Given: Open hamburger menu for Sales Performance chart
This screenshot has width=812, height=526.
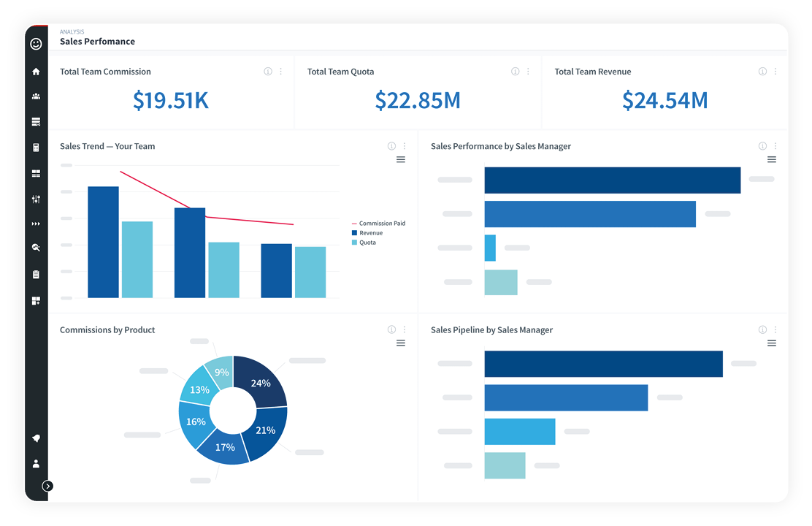Looking at the screenshot, I should click(772, 159).
